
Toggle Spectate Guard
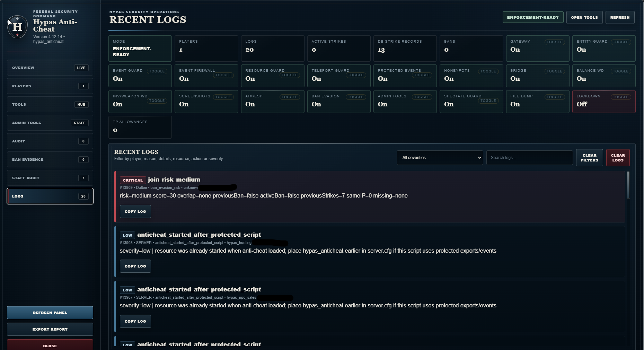click(x=488, y=101)
